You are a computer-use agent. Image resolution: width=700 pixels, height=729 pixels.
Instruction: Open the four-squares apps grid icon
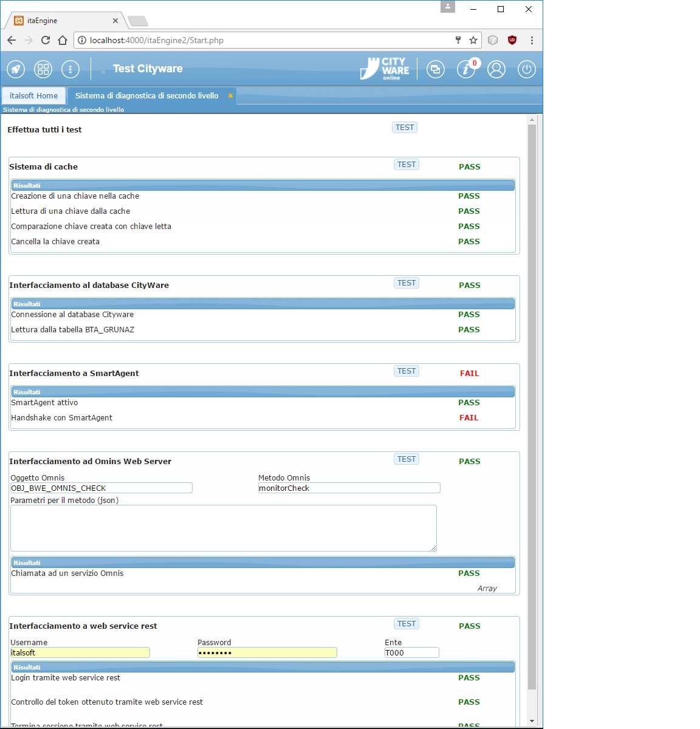pos(43,69)
